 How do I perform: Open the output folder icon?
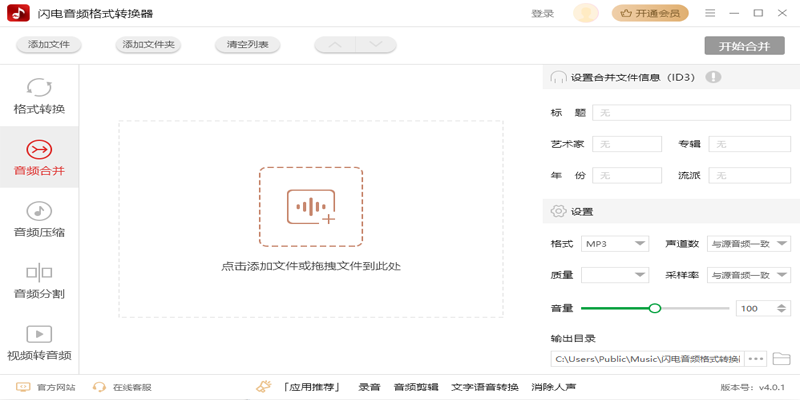coord(781,359)
